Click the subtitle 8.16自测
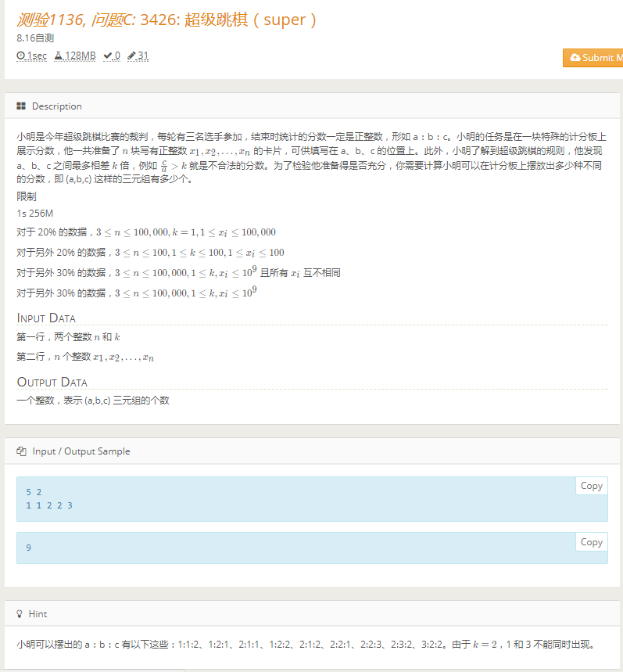The height and width of the screenshot is (672, 623). (x=35, y=38)
